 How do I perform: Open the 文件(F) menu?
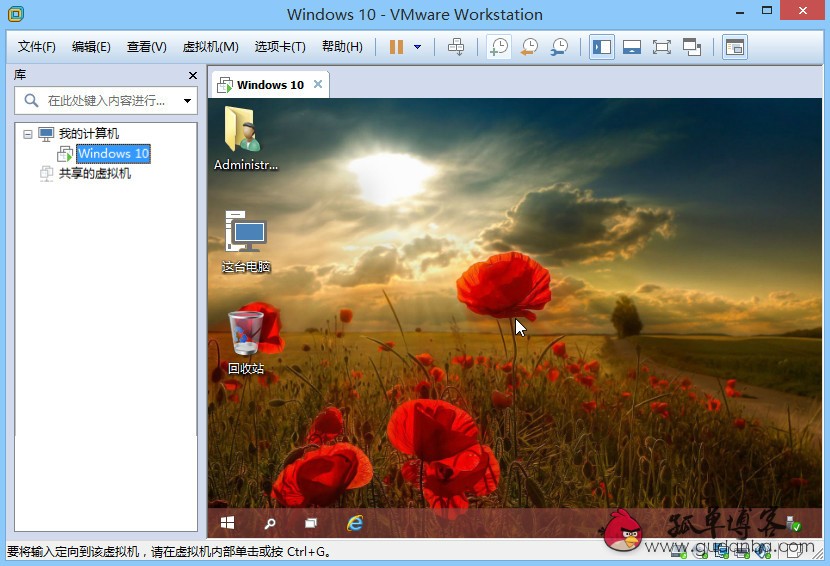tap(37, 47)
